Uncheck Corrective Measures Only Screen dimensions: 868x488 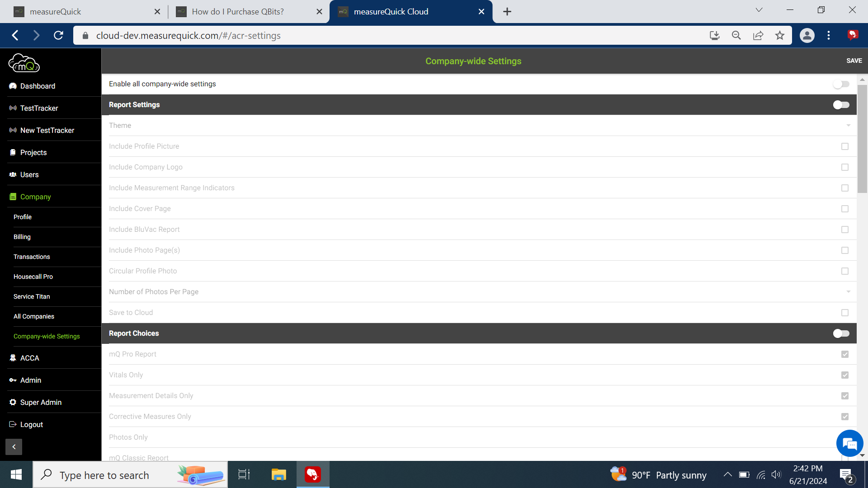pos(845,417)
